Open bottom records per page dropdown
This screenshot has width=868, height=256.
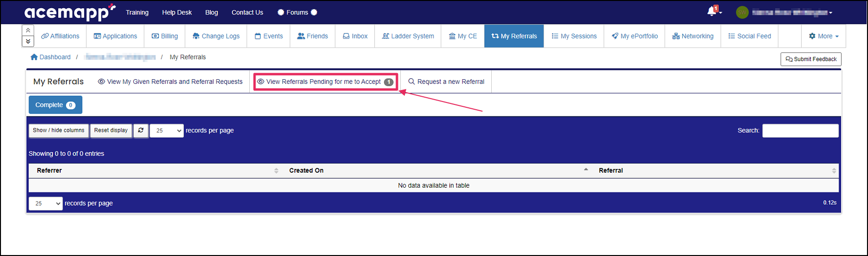click(x=46, y=204)
